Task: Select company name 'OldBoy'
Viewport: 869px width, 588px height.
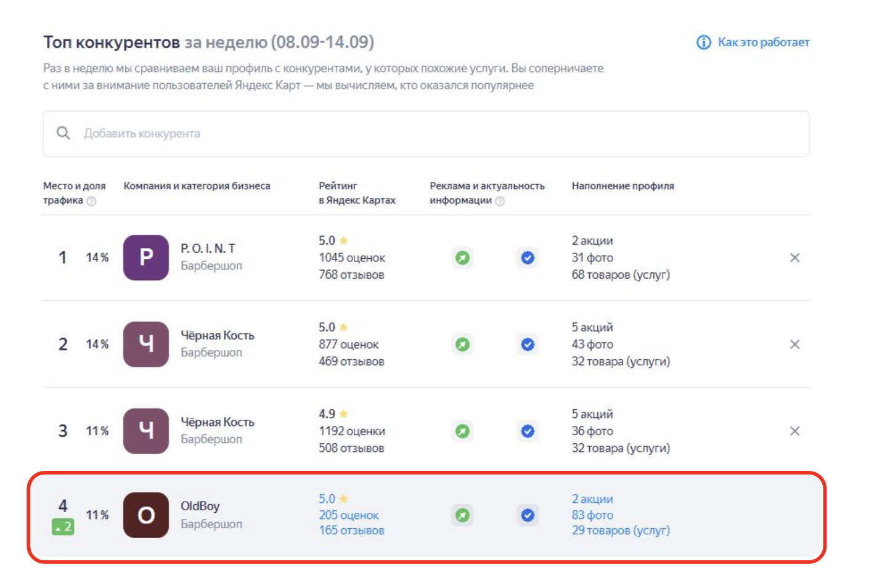Action: click(x=200, y=506)
